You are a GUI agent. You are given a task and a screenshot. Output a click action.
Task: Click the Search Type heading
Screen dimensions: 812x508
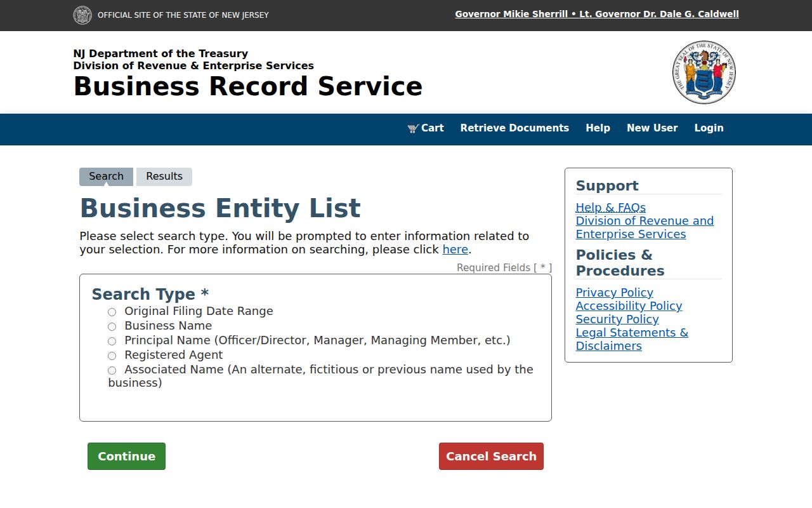point(150,295)
